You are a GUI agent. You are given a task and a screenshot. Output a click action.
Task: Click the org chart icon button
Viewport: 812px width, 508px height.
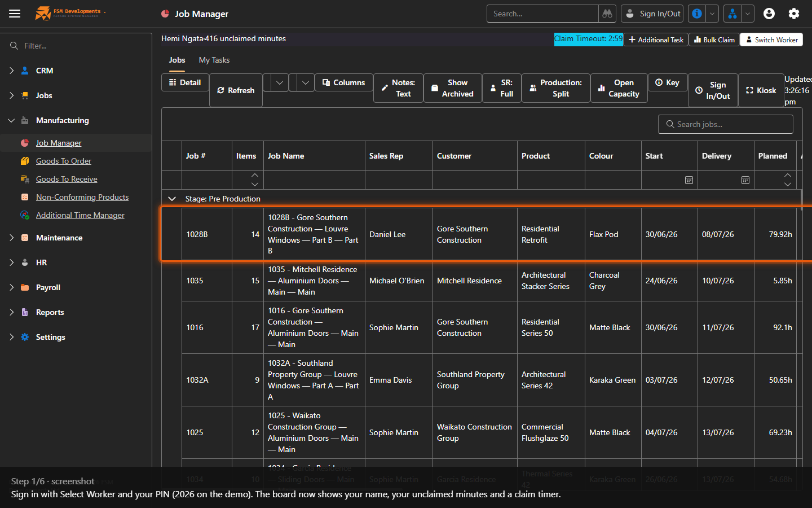click(732, 14)
